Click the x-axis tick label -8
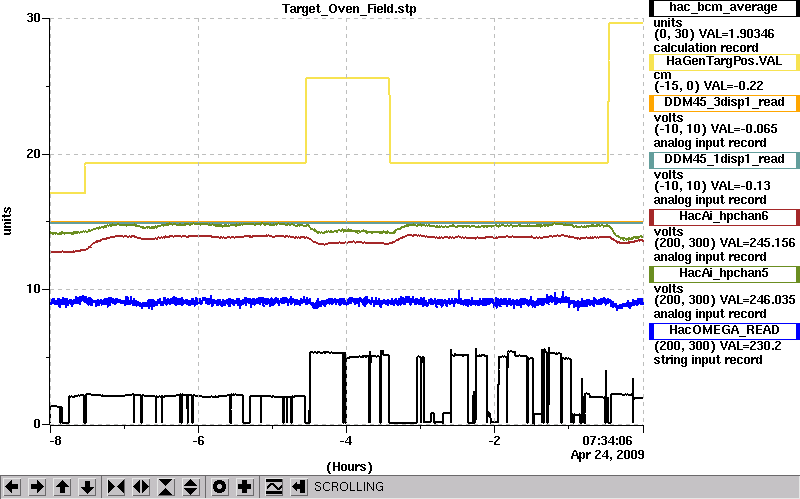The height and width of the screenshot is (499, 800). (x=55, y=441)
